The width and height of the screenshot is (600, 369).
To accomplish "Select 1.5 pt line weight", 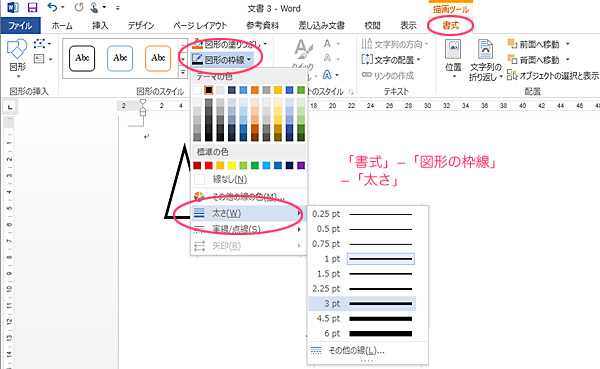I will pos(362,274).
